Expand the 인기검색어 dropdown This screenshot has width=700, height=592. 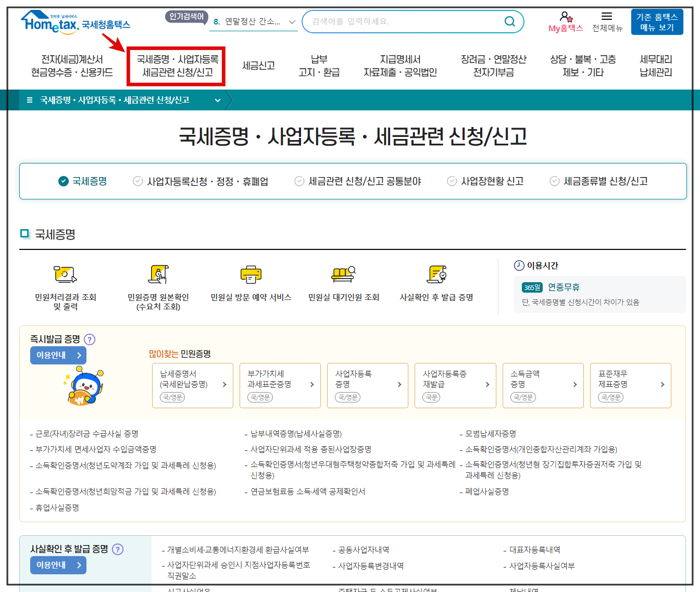click(x=291, y=21)
